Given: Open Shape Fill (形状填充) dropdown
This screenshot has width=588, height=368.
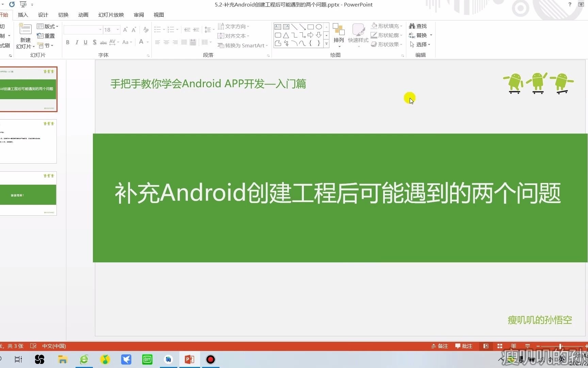Looking at the screenshot, I should [x=387, y=26].
